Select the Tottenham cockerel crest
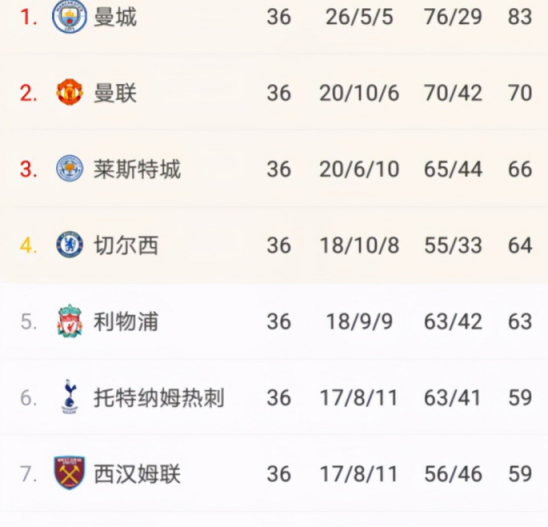The image size is (548, 527). point(70,397)
